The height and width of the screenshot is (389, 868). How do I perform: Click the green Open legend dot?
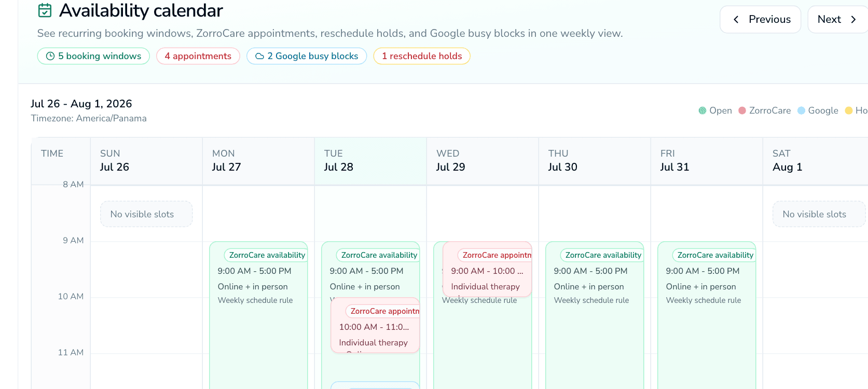(x=702, y=110)
